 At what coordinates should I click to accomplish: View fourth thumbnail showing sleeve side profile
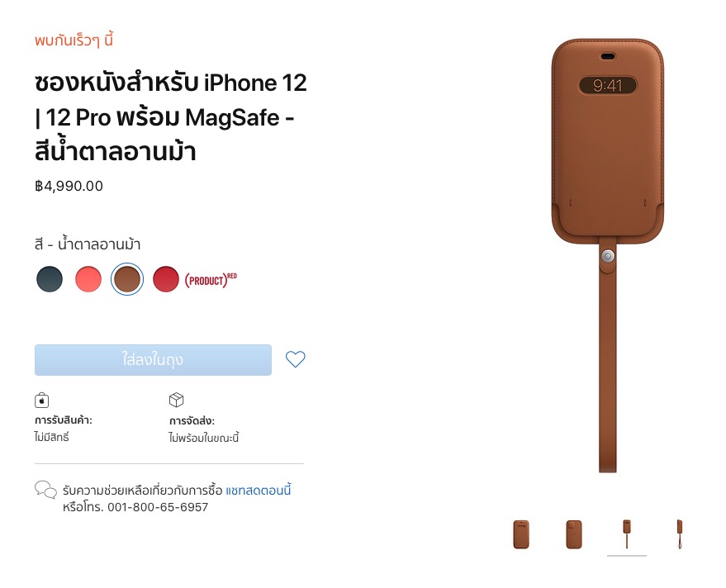tap(679, 534)
